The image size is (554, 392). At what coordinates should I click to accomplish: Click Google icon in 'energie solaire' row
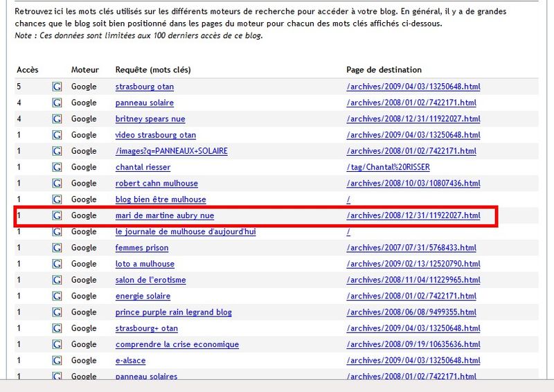[x=57, y=296]
